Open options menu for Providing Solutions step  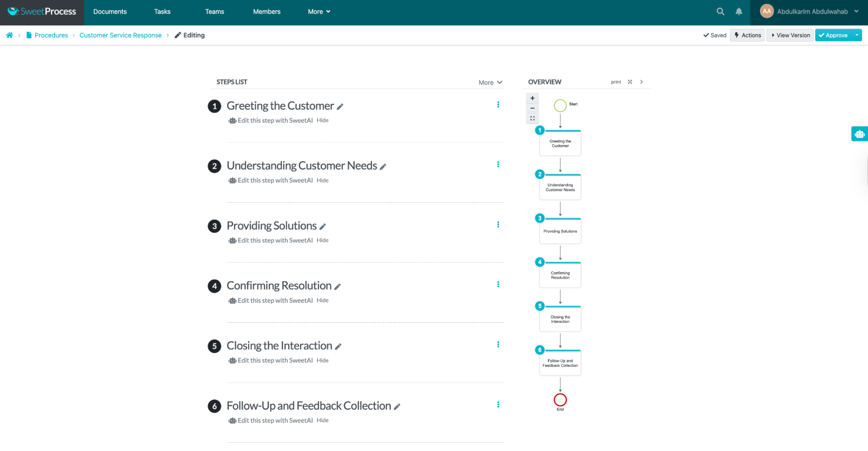click(498, 225)
